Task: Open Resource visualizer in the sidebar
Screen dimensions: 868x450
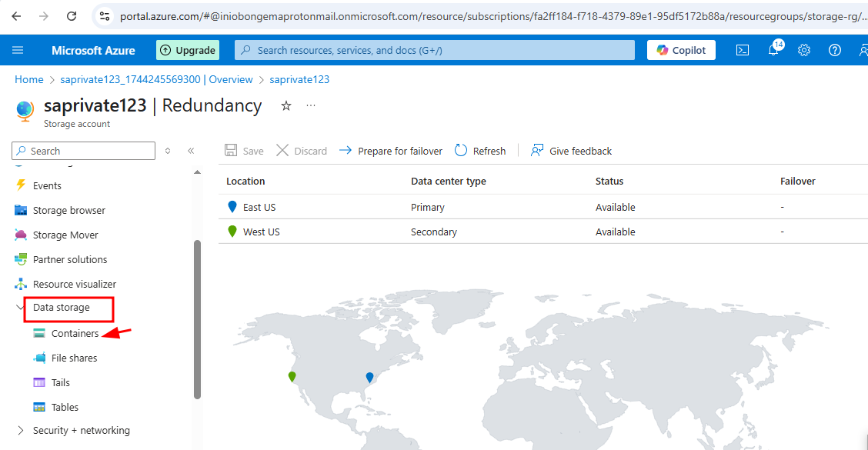Action: [x=74, y=285]
